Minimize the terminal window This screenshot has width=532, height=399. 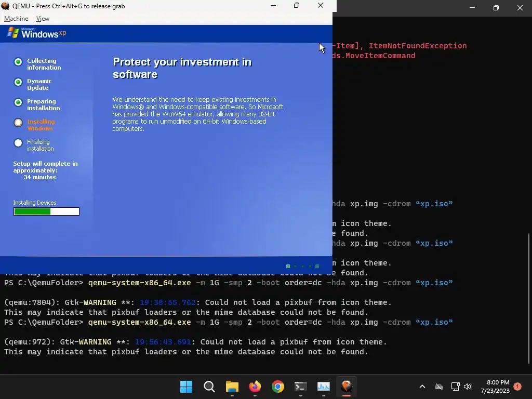click(472, 8)
